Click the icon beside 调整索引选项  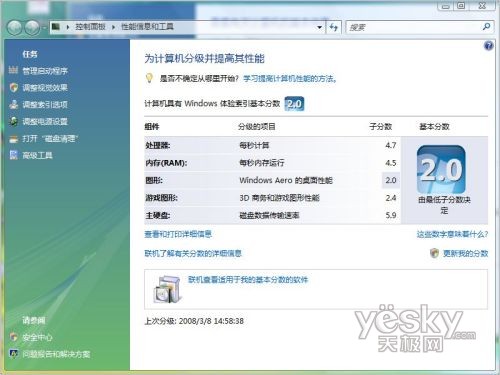pos(14,104)
